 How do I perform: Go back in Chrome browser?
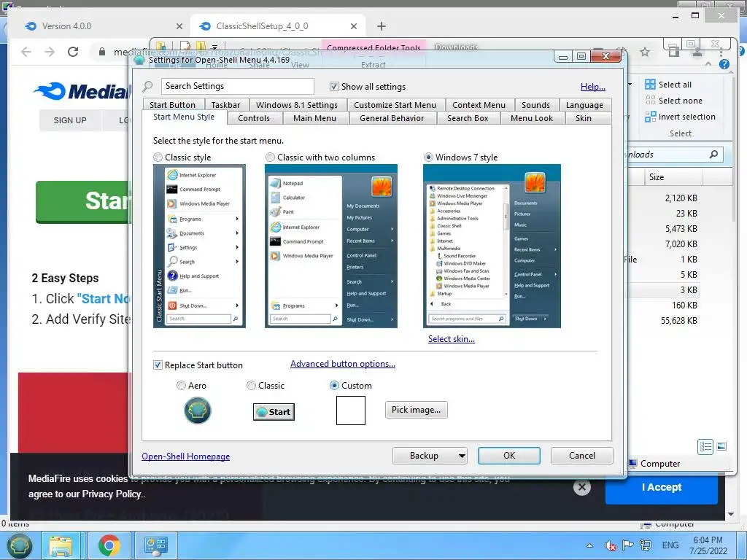click(x=26, y=52)
